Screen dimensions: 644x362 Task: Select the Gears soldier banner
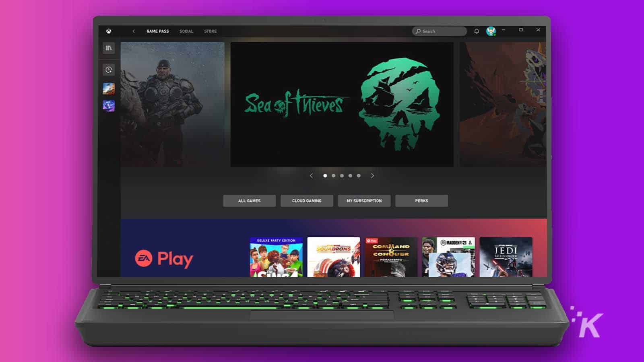click(173, 105)
